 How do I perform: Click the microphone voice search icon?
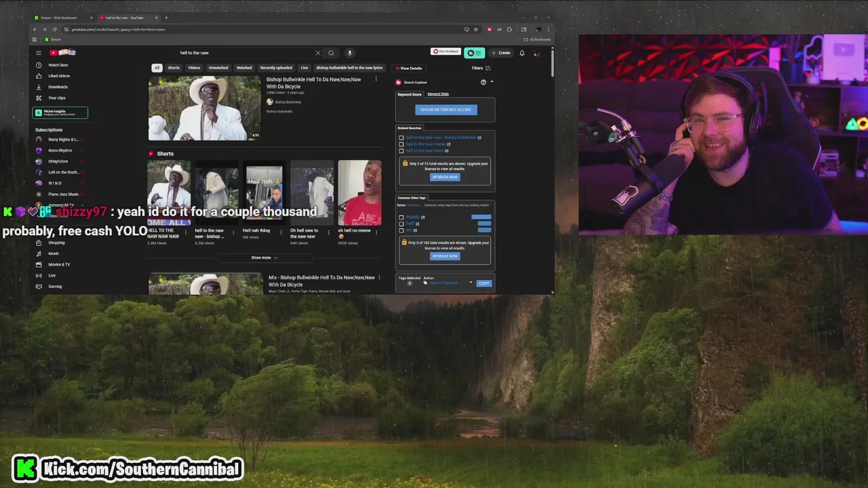pos(350,53)
